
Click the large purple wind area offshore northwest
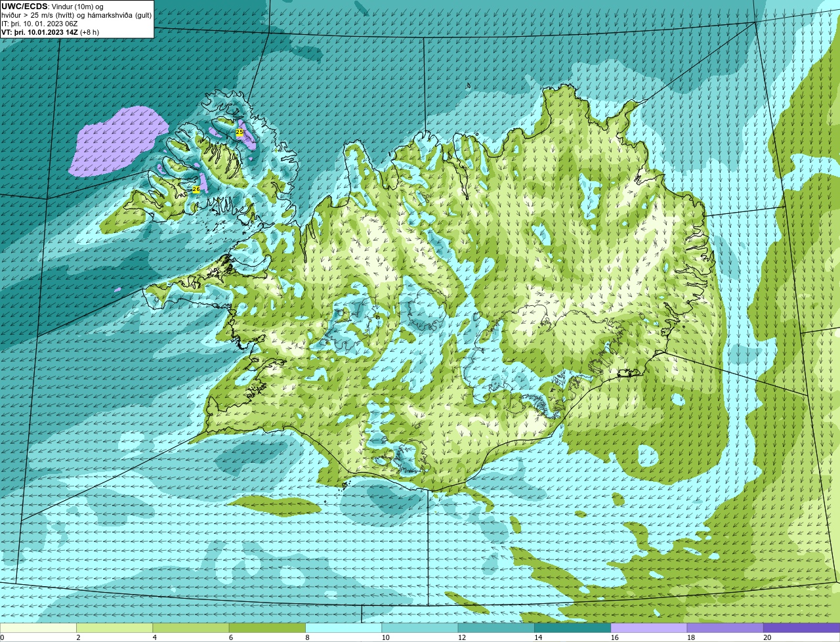click(117, 142)
